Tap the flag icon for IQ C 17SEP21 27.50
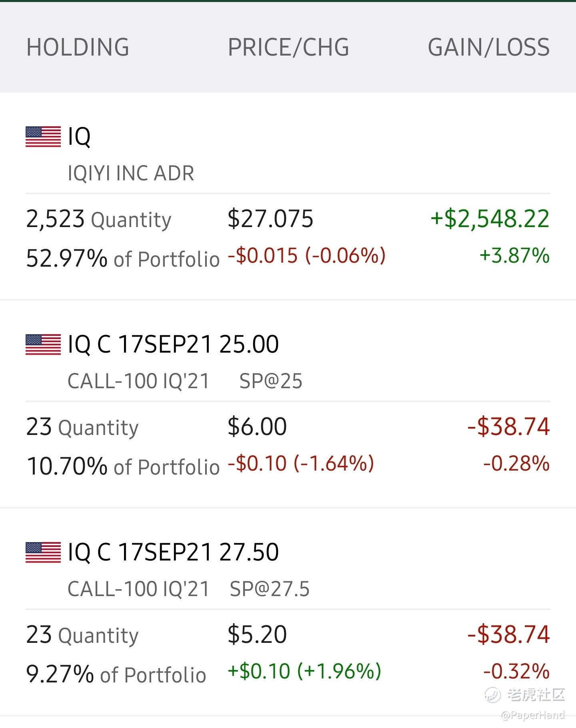This screenshot has height=728, width=576. 43,552
